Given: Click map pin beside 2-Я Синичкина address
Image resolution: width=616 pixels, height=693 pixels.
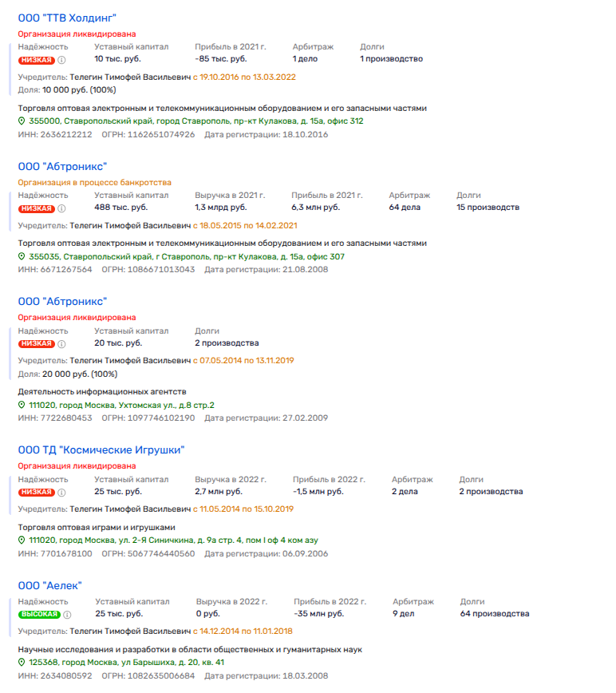Looking at the screenshot, I should [22, 541].
